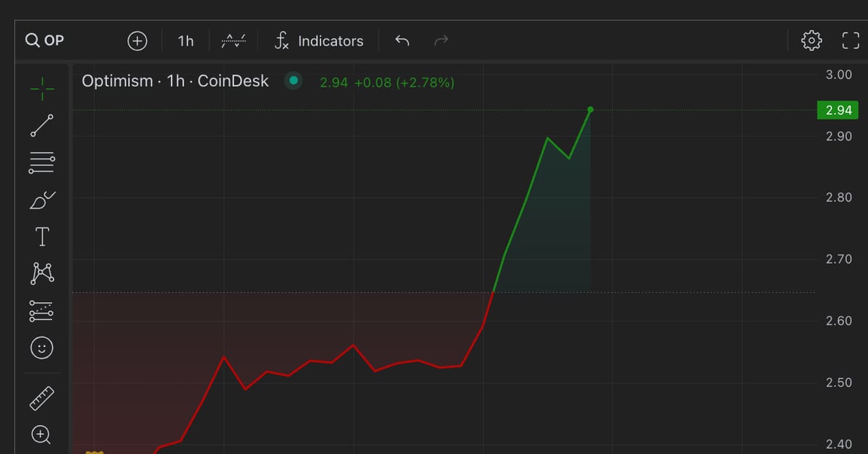Select the crosshair cursor tool
The width and height of the screenshot is (868, 454).
(42, 88)
